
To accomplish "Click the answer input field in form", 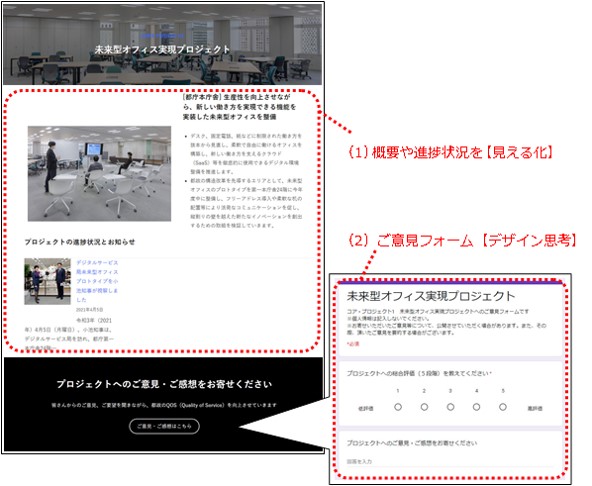I will (x=449, y=462).
